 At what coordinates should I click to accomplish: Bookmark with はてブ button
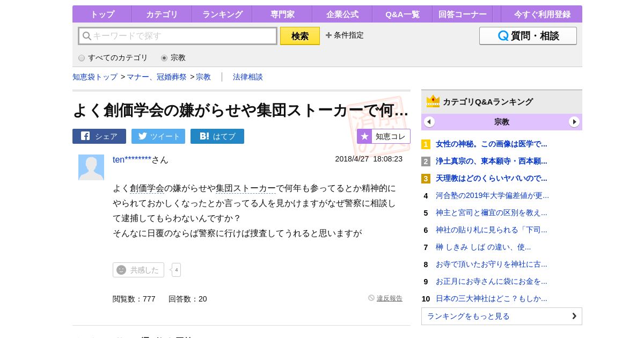click(x=217, y=136)
